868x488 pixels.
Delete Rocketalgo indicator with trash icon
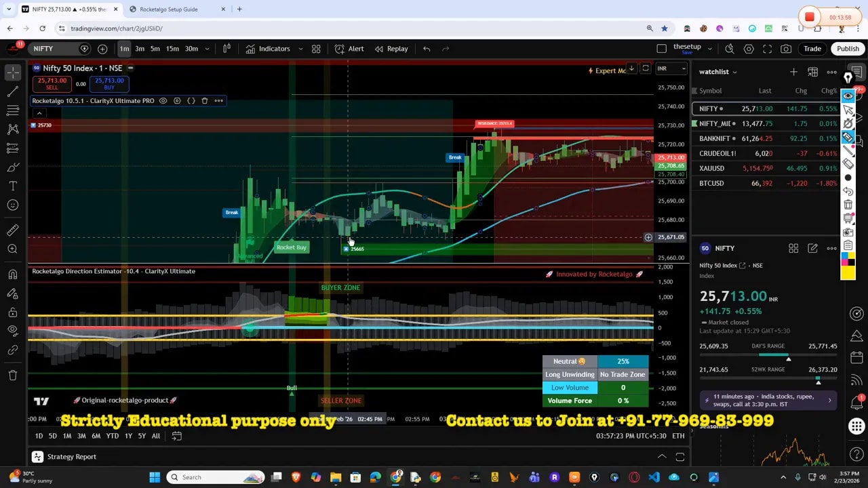205,101
